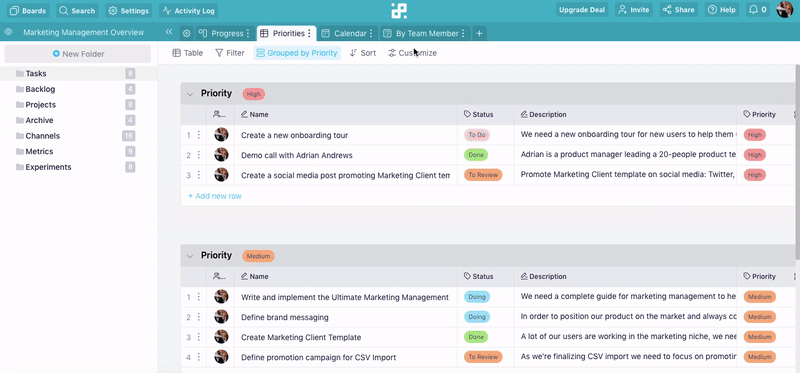
Task: Open the Help menu
Action: coord(722,10)
